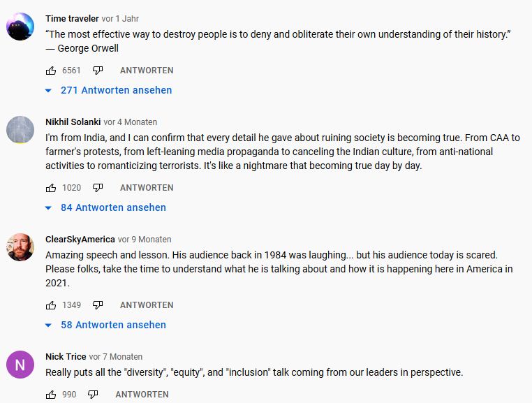Viewport: 532px width, 403px height.
Task: Dislike Nikhil Solanki's comment
Action: pos(98,188)
